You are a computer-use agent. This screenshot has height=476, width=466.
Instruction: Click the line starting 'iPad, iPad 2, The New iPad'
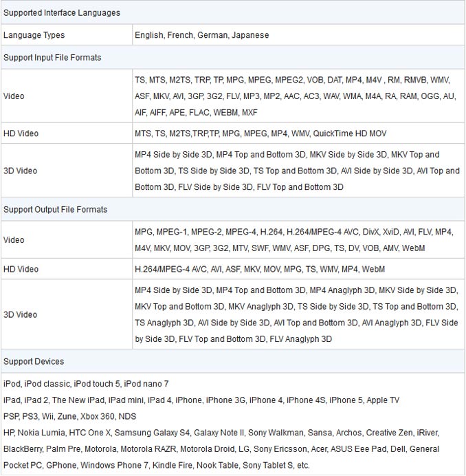click(201, 400)
